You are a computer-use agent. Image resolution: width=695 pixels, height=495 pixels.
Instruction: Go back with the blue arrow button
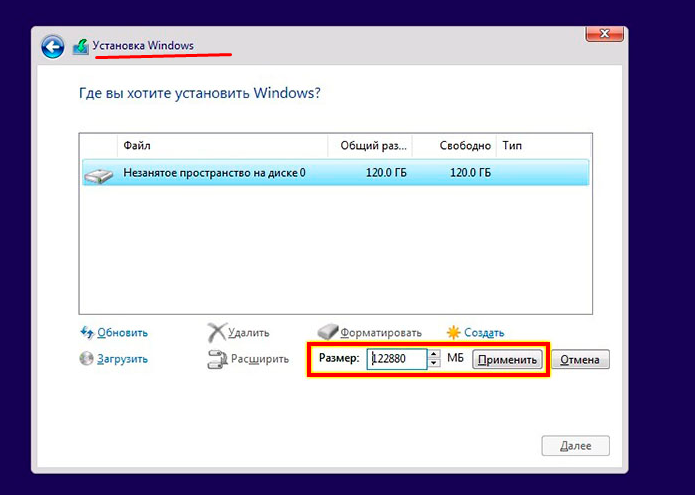tap(52, 47)
